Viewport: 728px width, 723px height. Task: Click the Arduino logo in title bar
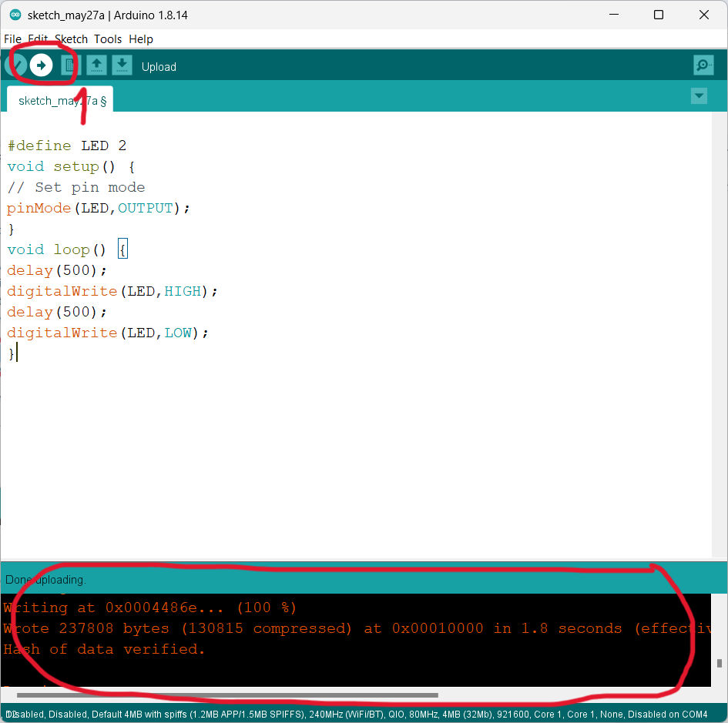[15, 15]
